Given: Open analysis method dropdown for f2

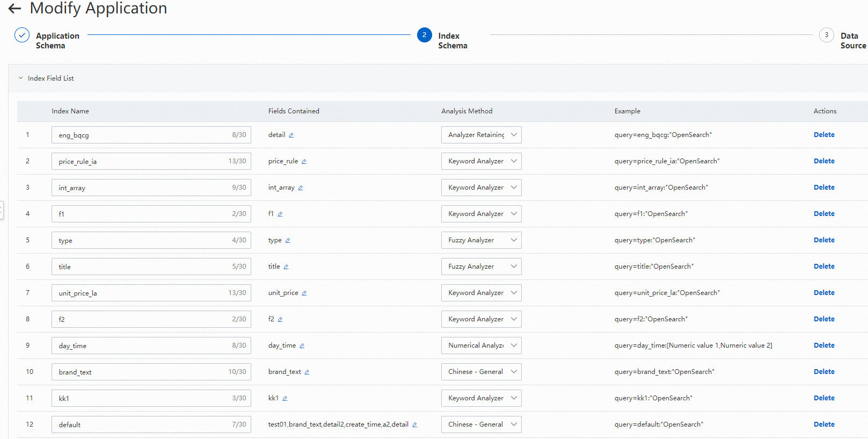Looking at the screenshot, I should tap(482, 319).
